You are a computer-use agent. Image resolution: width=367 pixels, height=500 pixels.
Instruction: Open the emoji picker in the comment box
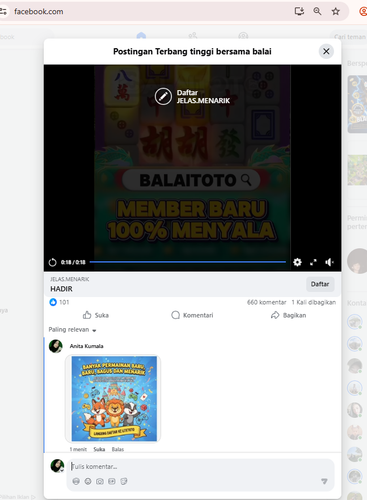pyautogui.click(x=88, y=481)
